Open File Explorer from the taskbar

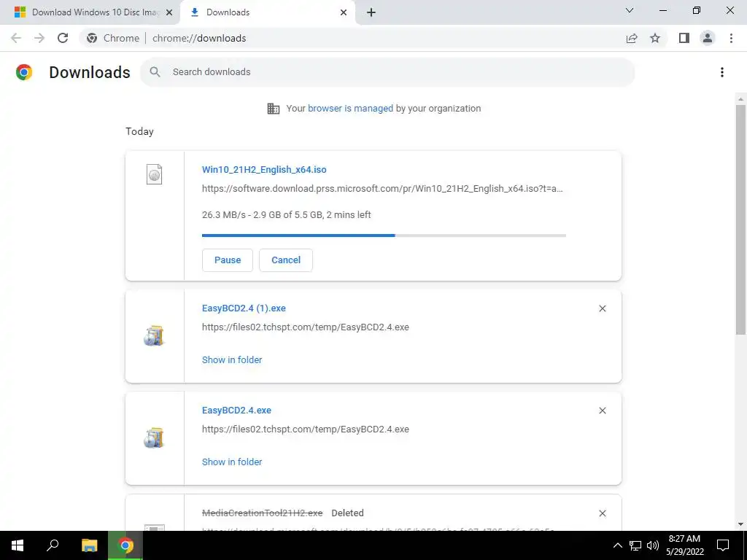pyautogui.click(x=89, y=545)
